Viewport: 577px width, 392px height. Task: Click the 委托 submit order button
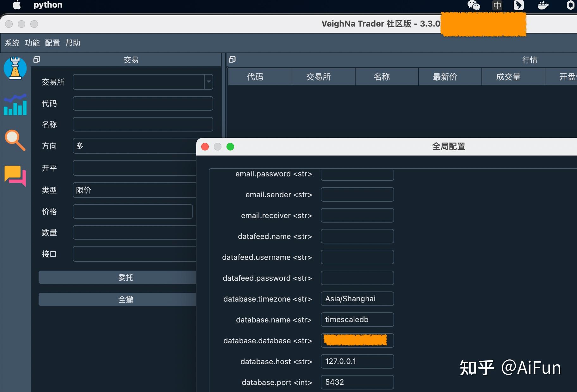point(126,277)
